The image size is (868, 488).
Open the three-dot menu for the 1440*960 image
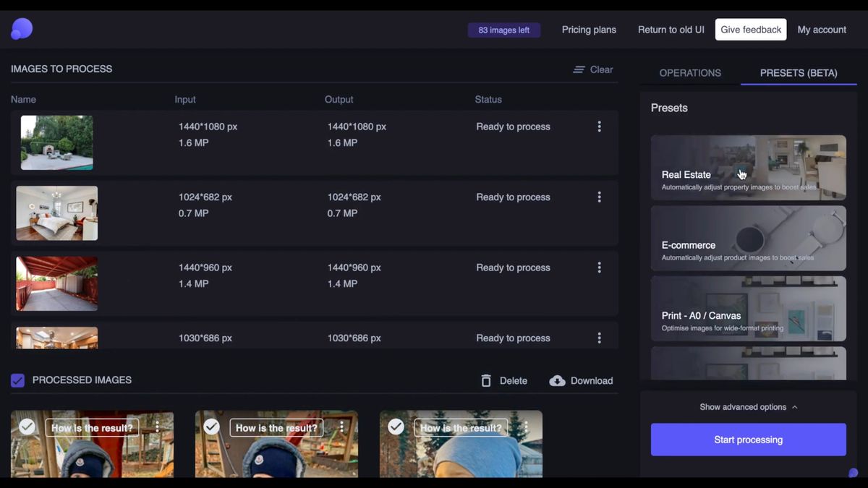pos(599,267)
